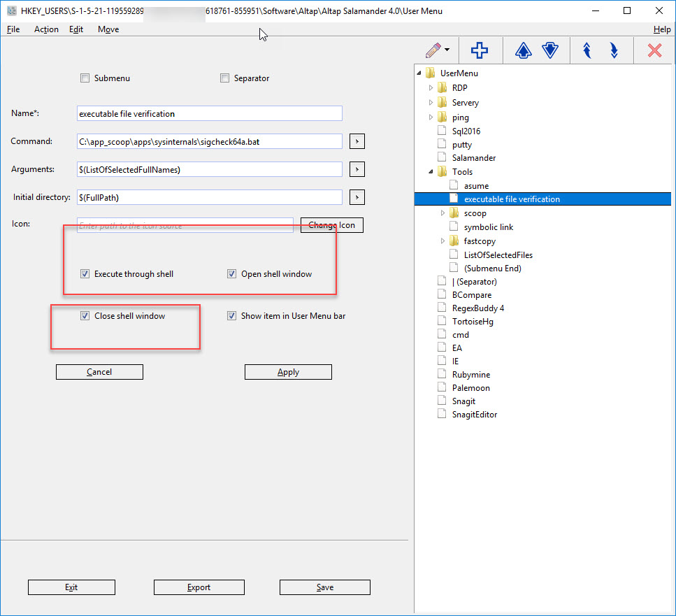Uncheck Close shell window

pyautogui.click(x=85, y=316)
